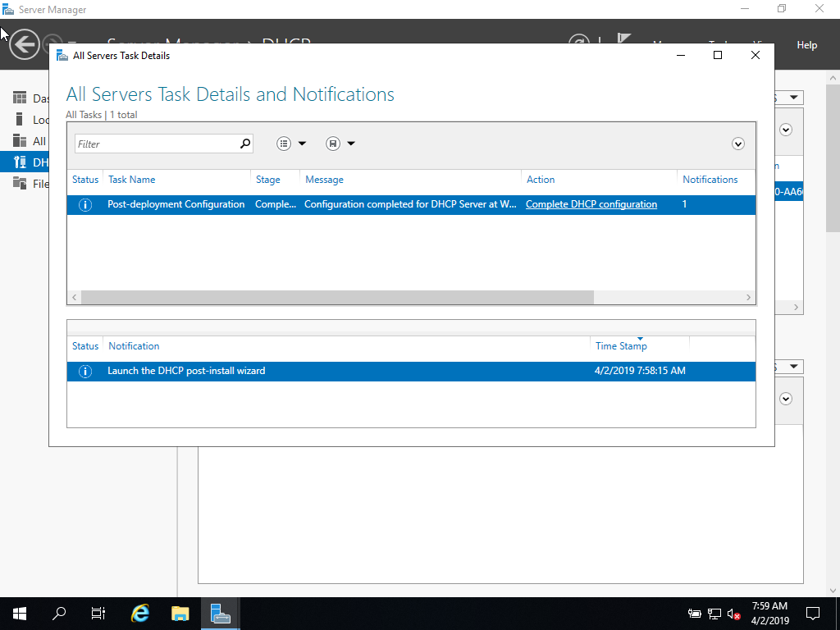Close the All Servers Task Details dialog
This screenshot has height=630, width=840.
point(756,55)
